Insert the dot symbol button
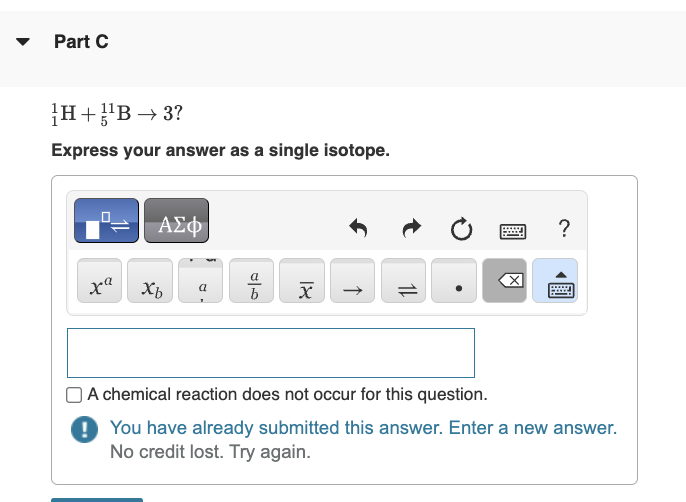Image resolution: width=686 pixels, height=502 pixels. click(454, 281)
